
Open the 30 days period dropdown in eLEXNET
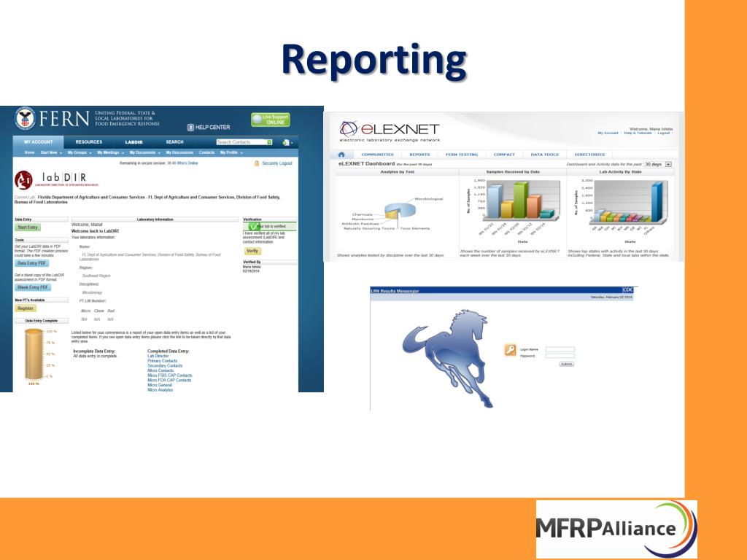click(658, 164)
